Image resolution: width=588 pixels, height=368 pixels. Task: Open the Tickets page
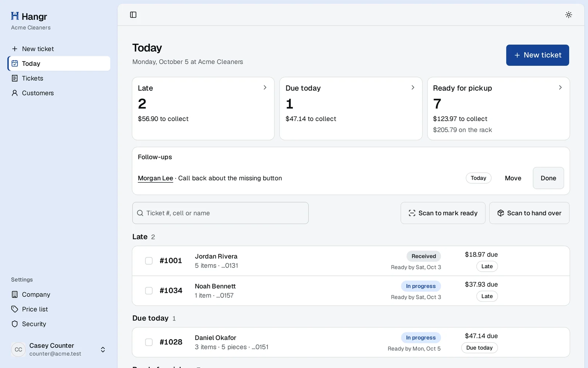59,78
